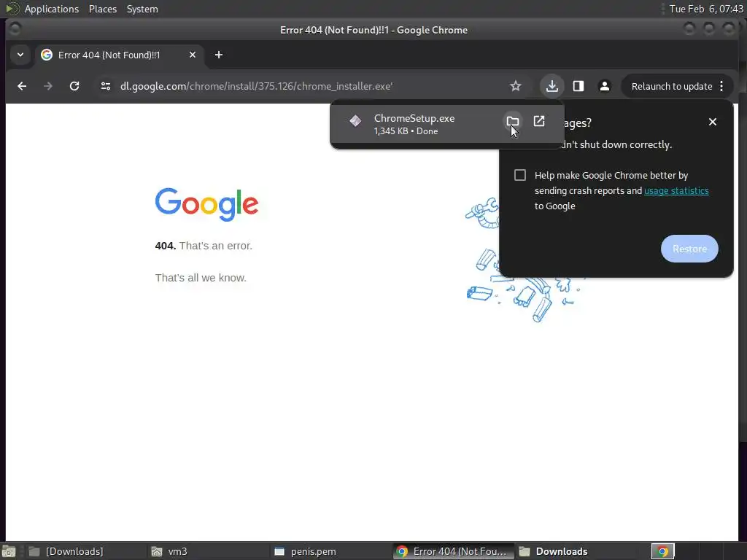
Task: Click the ChromeSetup.exe download filename
Action: click(x=414, y=118)
